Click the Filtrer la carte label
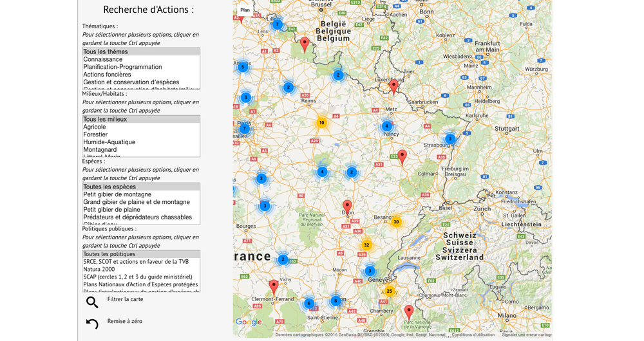This screenshot has height=341, width=644. (126, 299)
